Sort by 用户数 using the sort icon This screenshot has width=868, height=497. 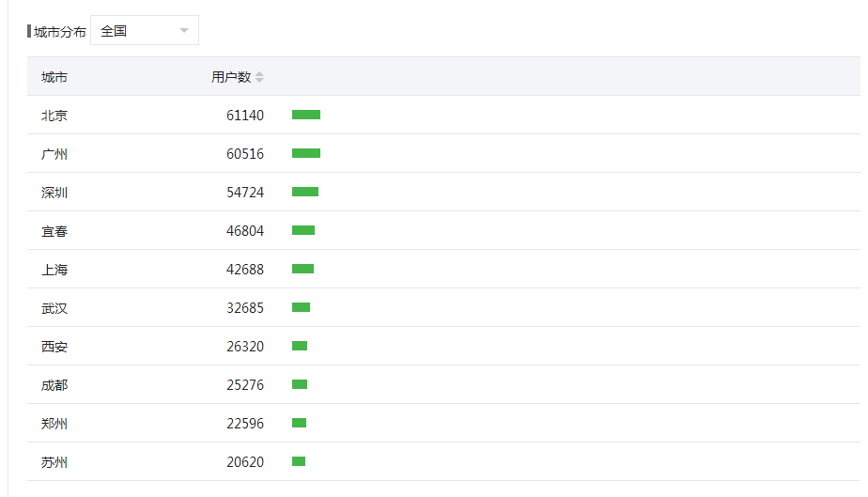tap(259, 77)
